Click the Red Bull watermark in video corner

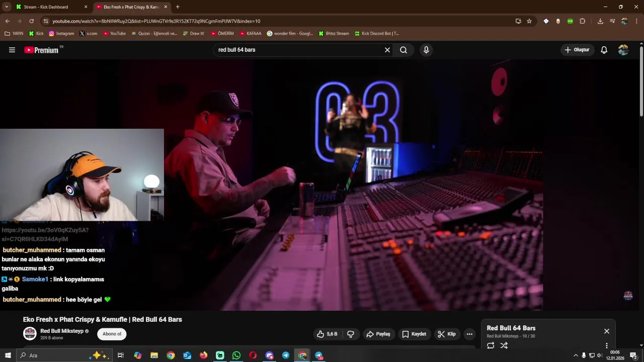pyautogui.click(x=628, y=296)
